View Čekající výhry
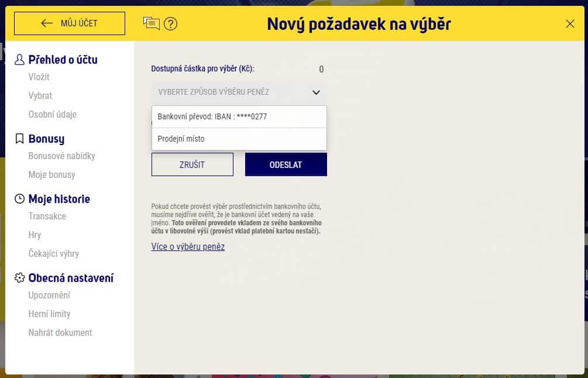This screenshot has width=588, height=378. tap(54, 254)
